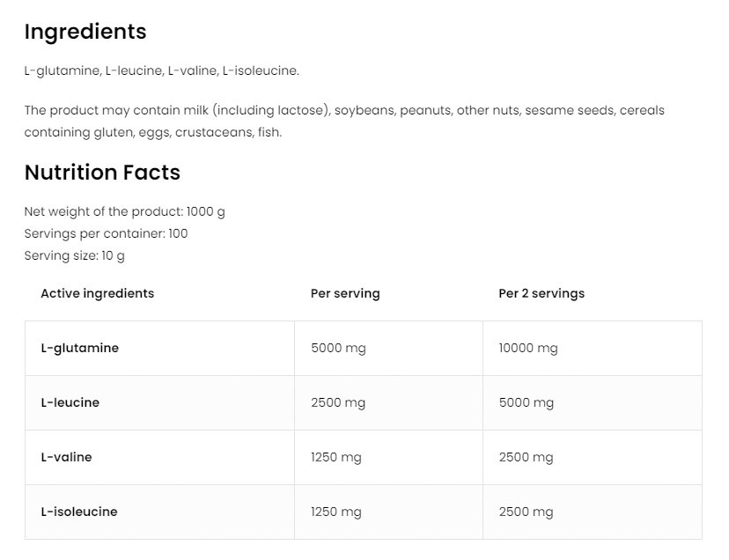Select the L-glutamine row label

79,348
